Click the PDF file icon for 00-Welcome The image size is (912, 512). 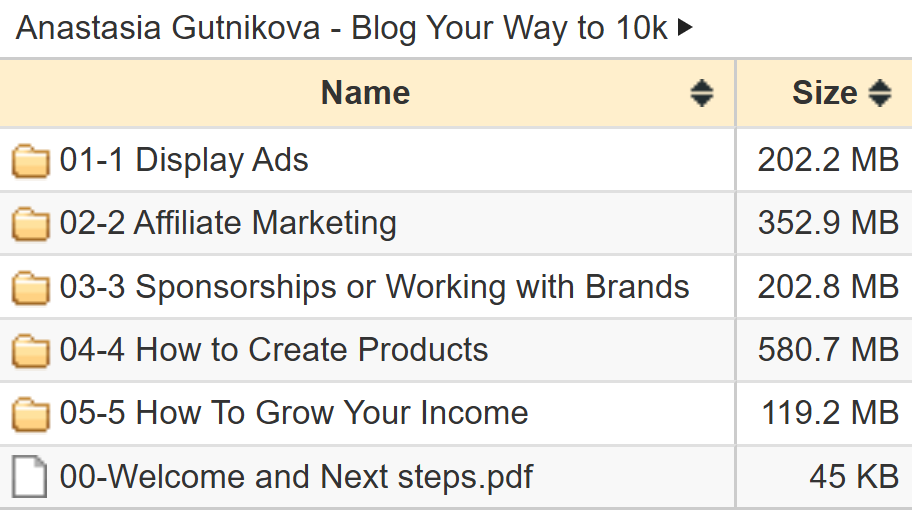click(x=29, y=477)
